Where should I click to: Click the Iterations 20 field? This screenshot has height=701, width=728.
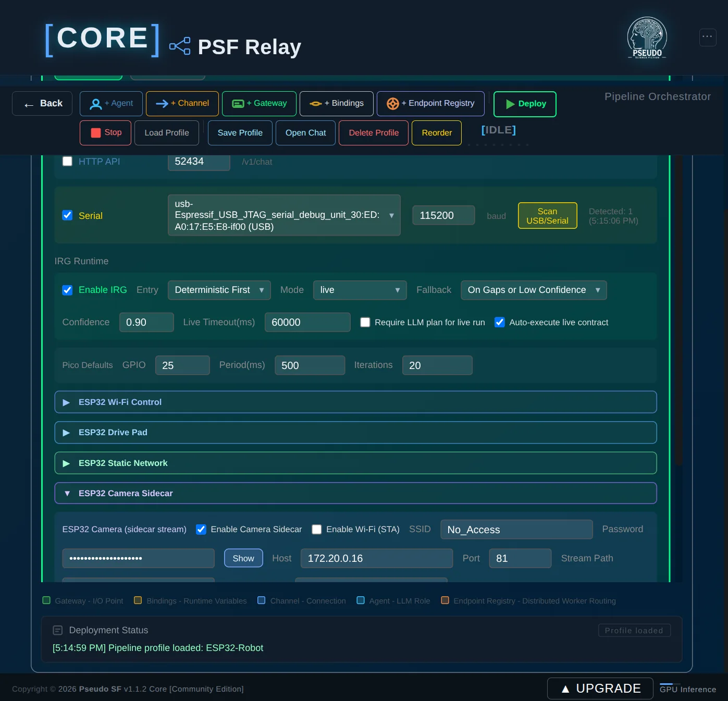tap(437, 365)
